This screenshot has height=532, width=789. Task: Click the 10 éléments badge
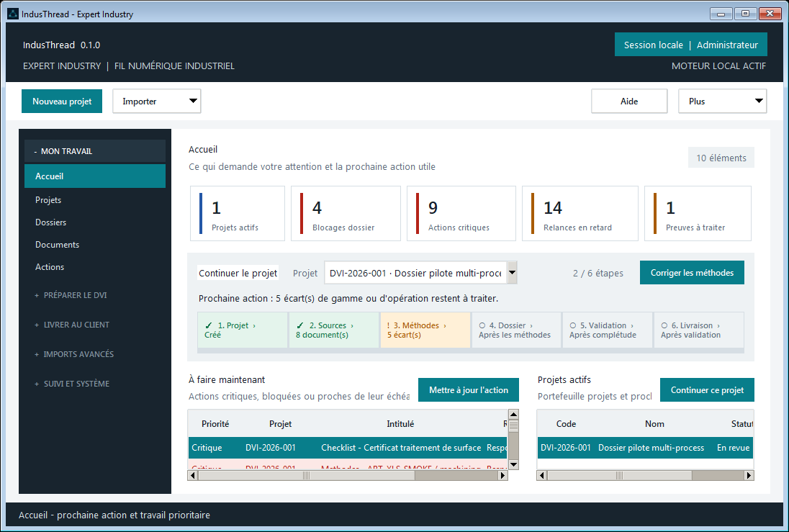click(721, 158)
